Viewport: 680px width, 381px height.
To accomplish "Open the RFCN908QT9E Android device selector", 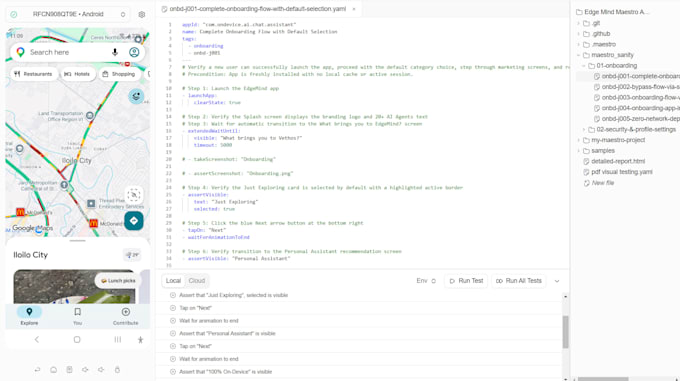I will click(68, 14).
